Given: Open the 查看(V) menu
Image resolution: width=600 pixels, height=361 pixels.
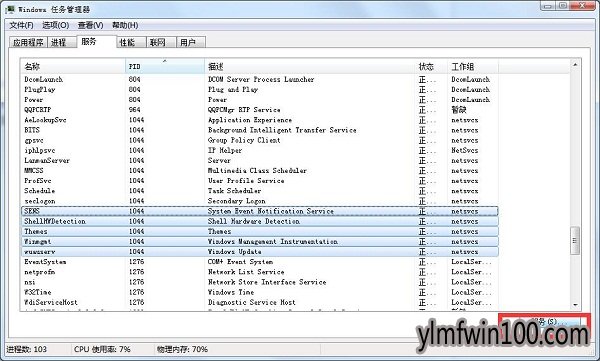Looking at the screenshot, I should coord(90,25).
